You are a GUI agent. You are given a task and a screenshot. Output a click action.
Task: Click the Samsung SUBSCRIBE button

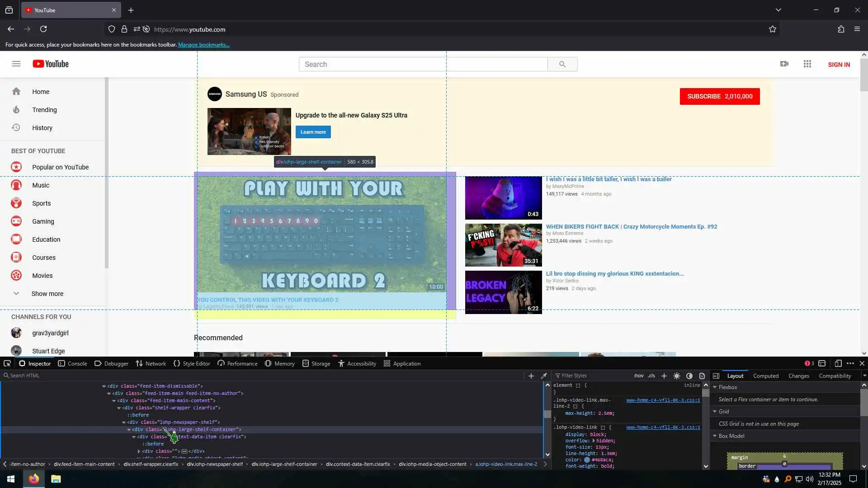click(x=719, y=96)
